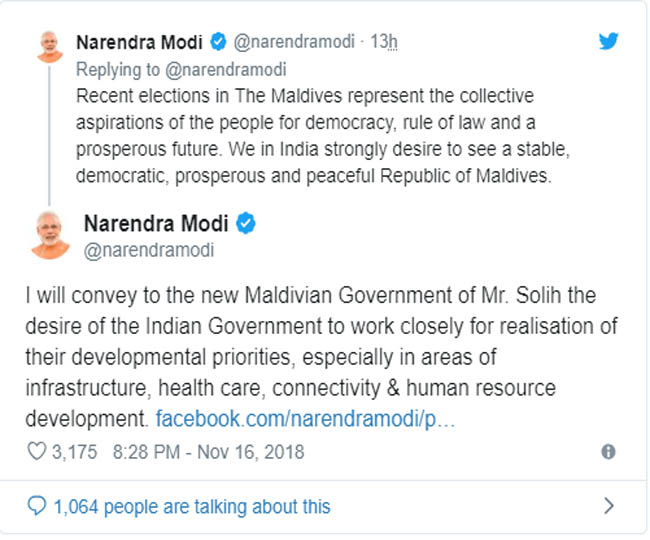Open large profile avatar in main tweet
This screenshot has height=540, width=650.
[x=49, y=234]
